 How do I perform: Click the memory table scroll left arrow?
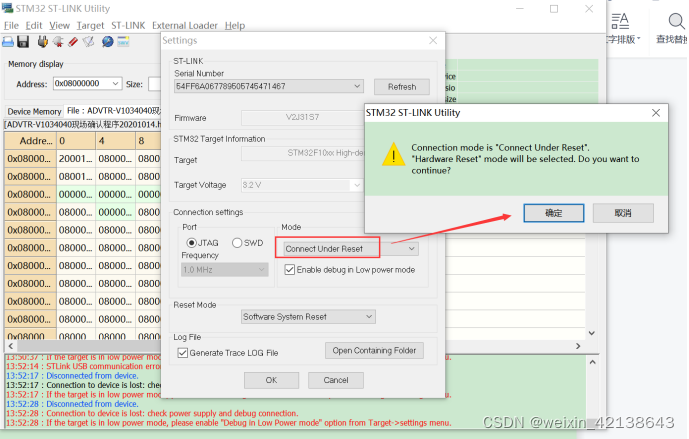(x=11, y=346)
